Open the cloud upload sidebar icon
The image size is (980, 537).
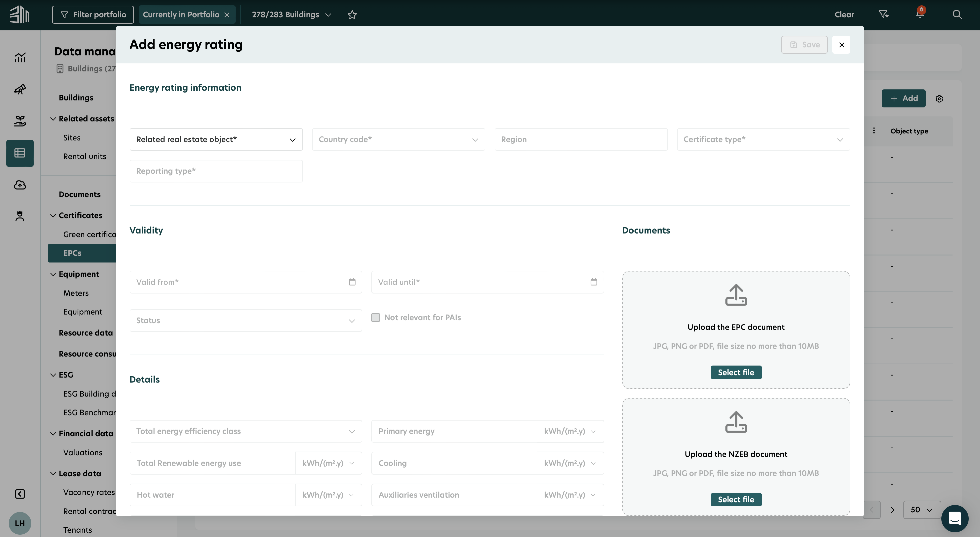(x=20, y=185)
